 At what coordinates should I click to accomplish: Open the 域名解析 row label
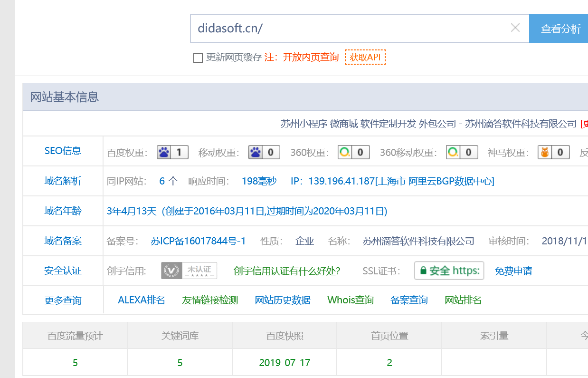click(63, 181)
